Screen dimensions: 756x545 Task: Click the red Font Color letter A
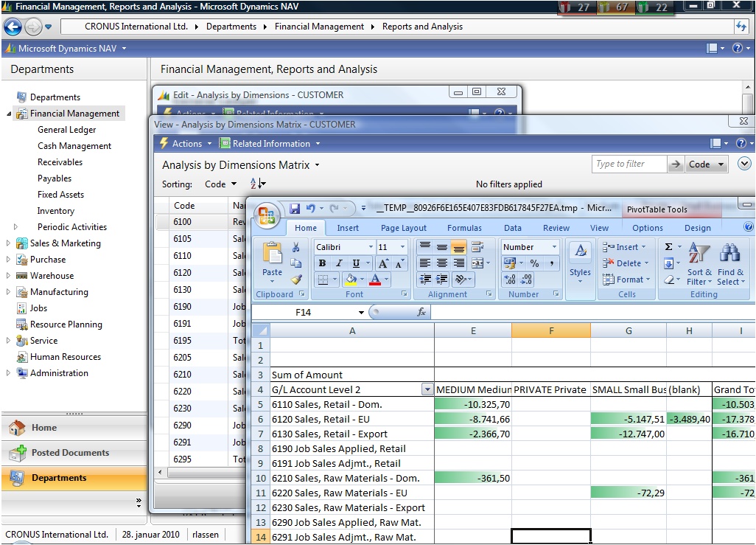tap(375, 280)
